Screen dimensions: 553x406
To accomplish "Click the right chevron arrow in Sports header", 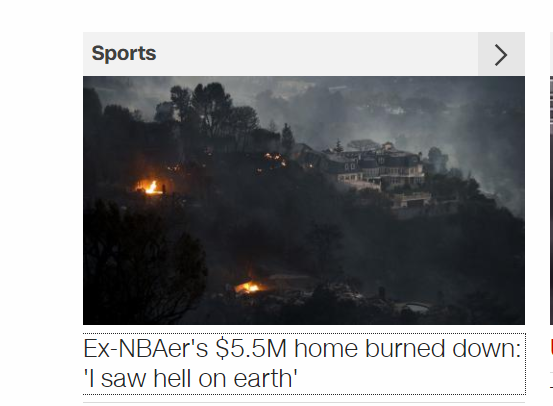I will (x=501, y=54).
